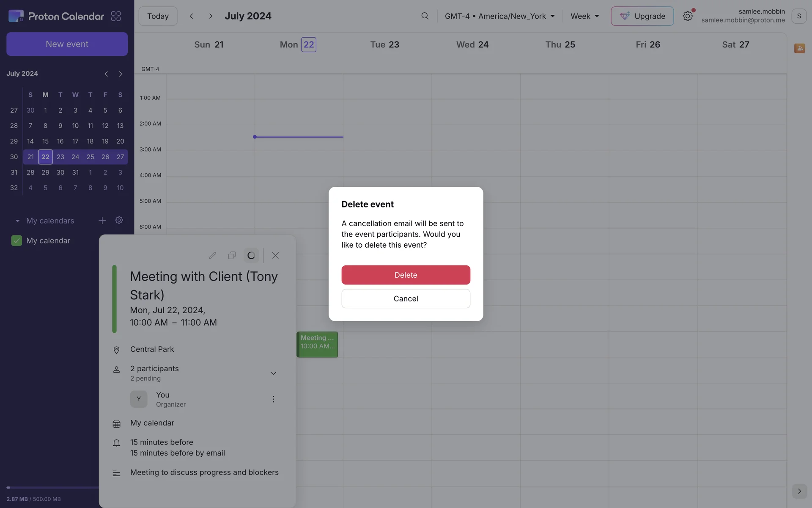Open organizer's three-dot options menu
This screenshot has height=508, width=812.
[x=273, y=399]
